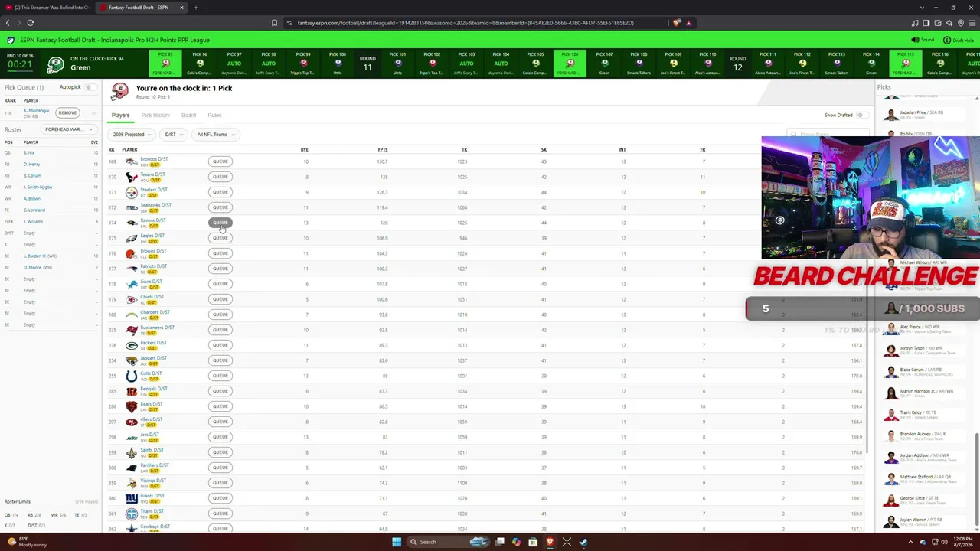
Task: Queue the Steelers D/ST
Action: click(220, 192)
